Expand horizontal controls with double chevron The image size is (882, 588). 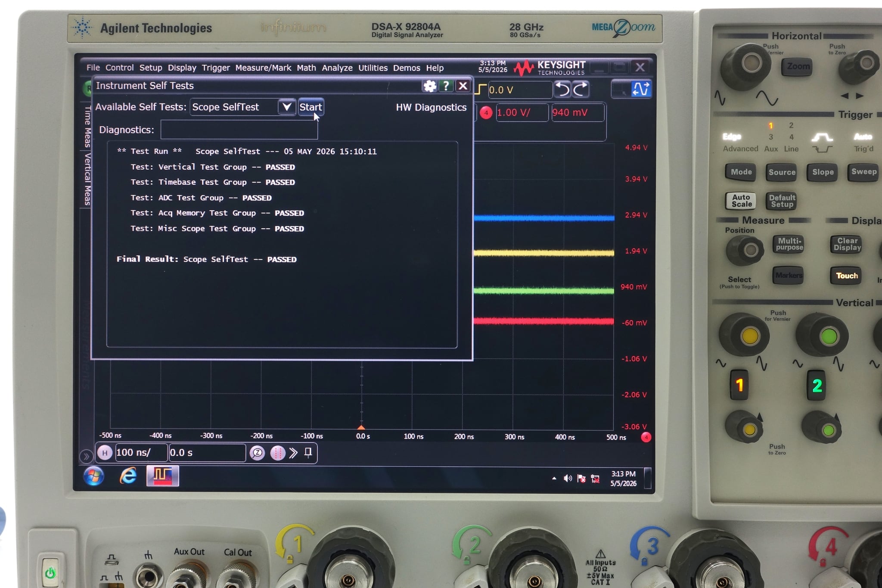pyautogui.click(x=294, y=453)
